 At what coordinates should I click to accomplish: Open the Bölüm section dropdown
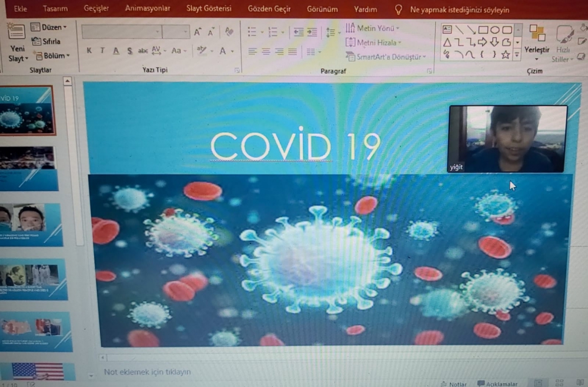(52, 55)
